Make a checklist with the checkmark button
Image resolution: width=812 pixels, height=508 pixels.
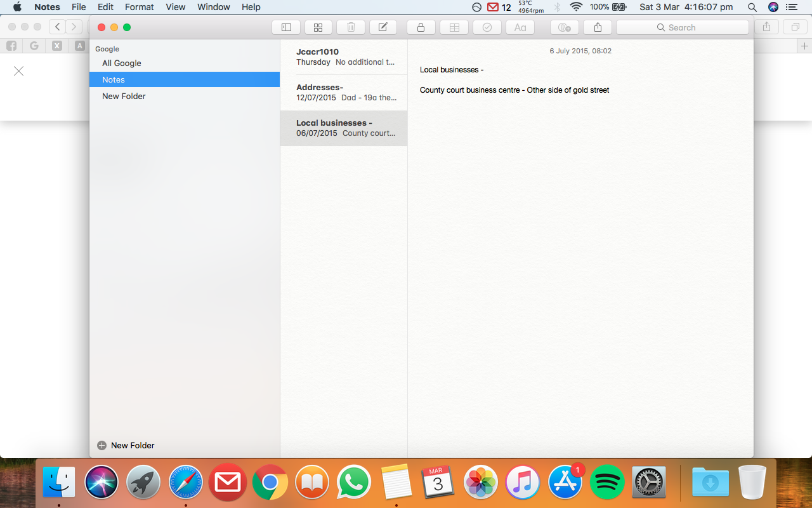[487, 27]
